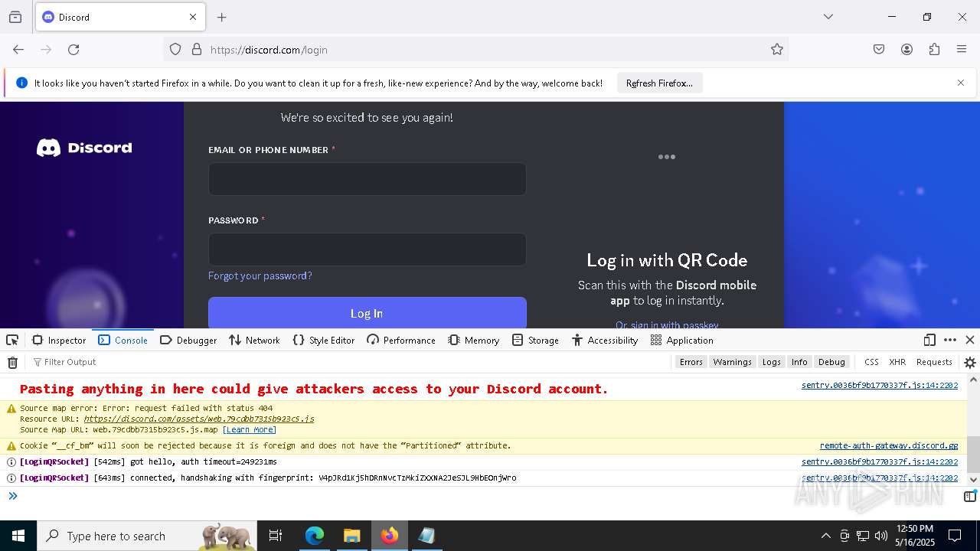Close the developer tools panel
The width and height of the screenshot is (980, 551).
pyautogui.click(x=970, y=340)
